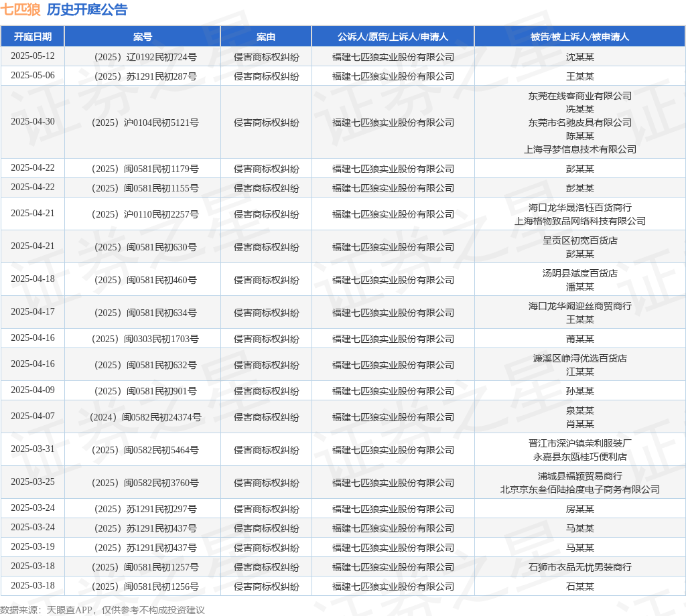The image size is (686, 616).
Task: Click the date 2025-05-06
Action: tap(33, 75)
